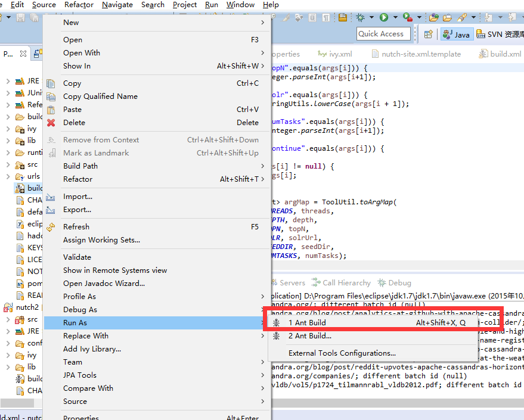Expand the conf folder under nutch2

pos(8,343)
